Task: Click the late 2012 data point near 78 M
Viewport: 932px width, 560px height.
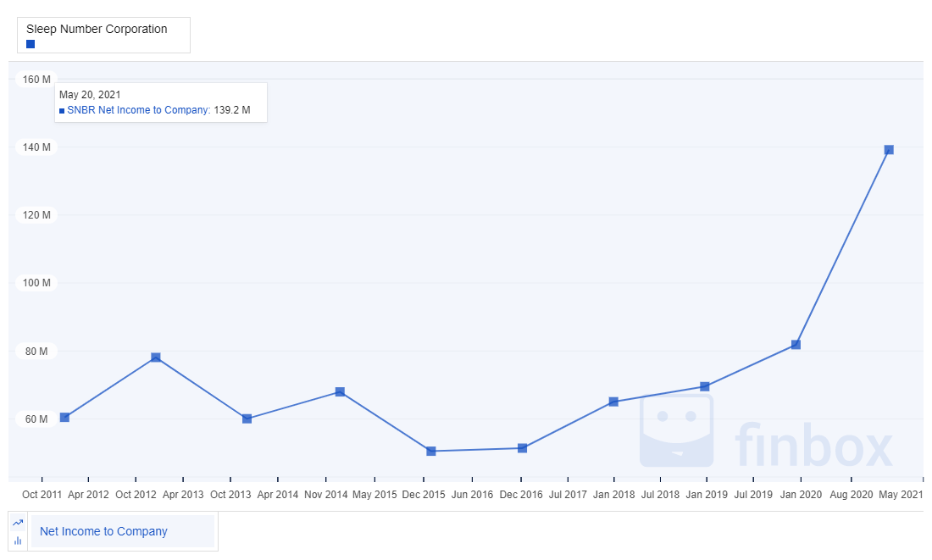Action: pos(155,358)
